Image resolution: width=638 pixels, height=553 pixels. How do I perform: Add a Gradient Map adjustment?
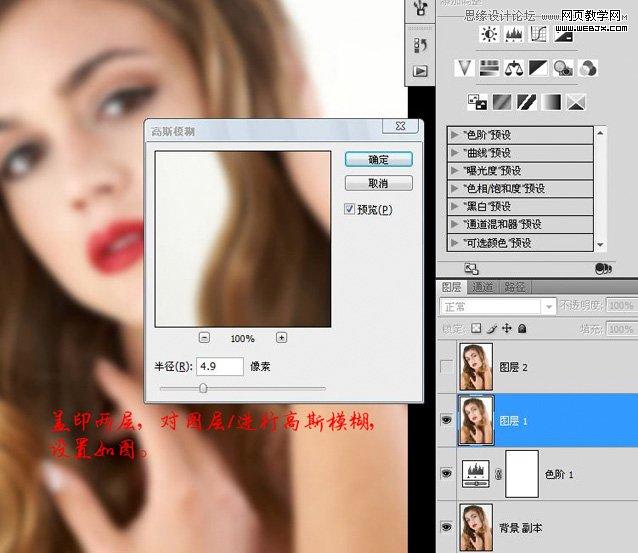point(551,102)
